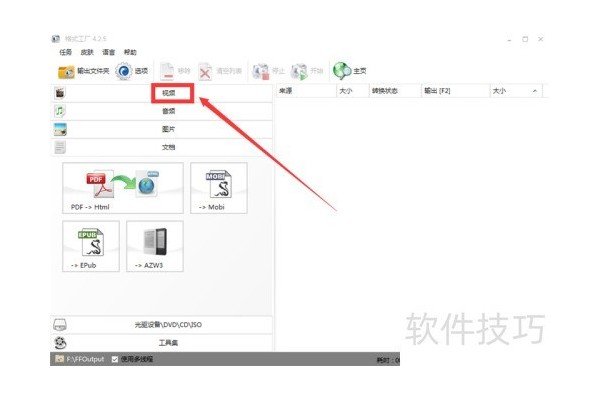The width and height of the screenshot is (600, 400).
Task: Expand the 视频 video category
Action: (161, 93)
